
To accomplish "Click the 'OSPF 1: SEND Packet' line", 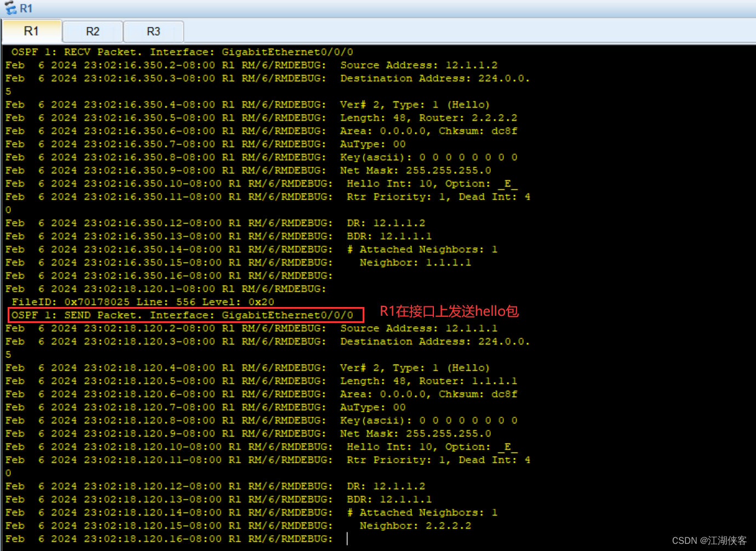I will coord(182,315).
